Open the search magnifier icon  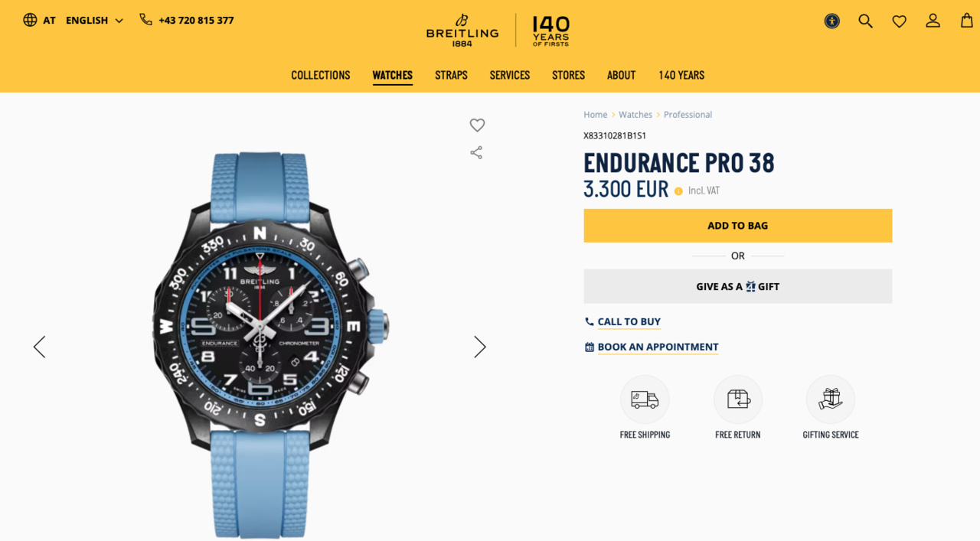coord(866,21)
